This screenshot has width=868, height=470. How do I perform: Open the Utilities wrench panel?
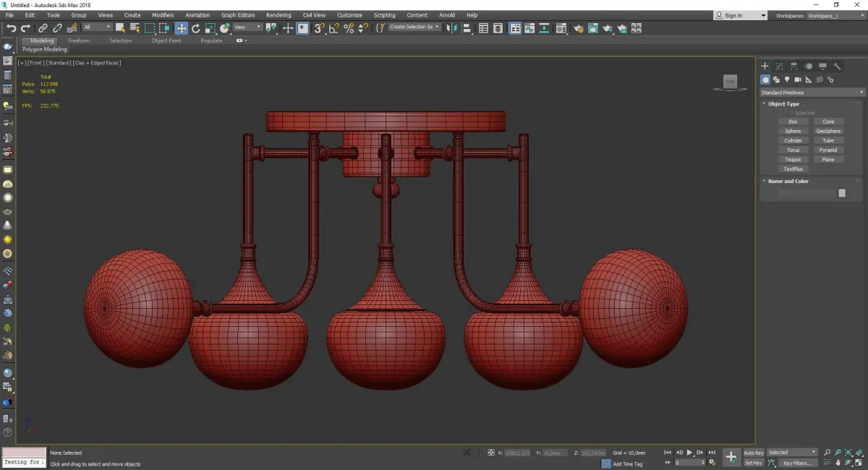click(838, 66)
